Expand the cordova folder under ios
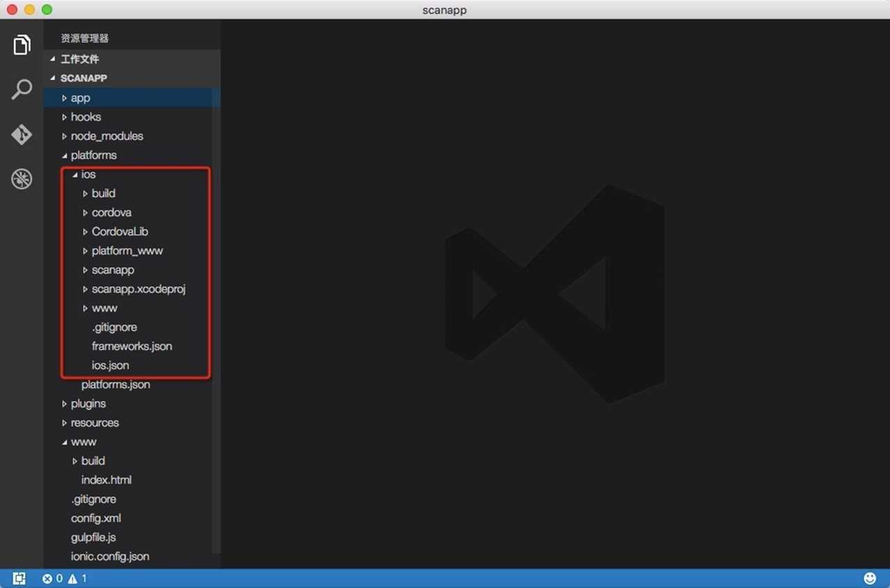The image size is (890, 588). pyautogui.click(x=132, y=213)
